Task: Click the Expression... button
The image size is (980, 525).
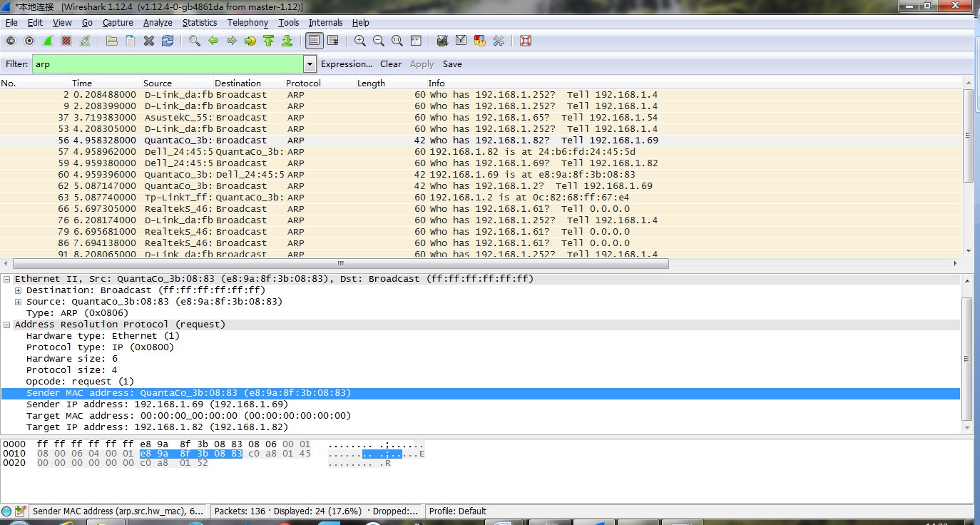Action: click(x=347, y=64)
